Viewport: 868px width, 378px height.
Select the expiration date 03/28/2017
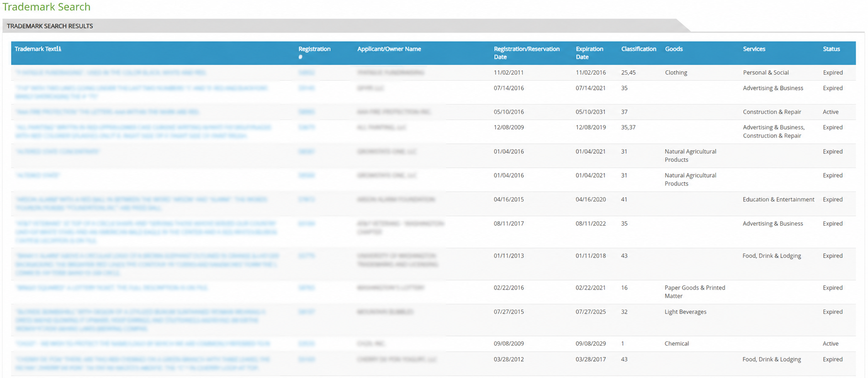(x=591, y=359)
